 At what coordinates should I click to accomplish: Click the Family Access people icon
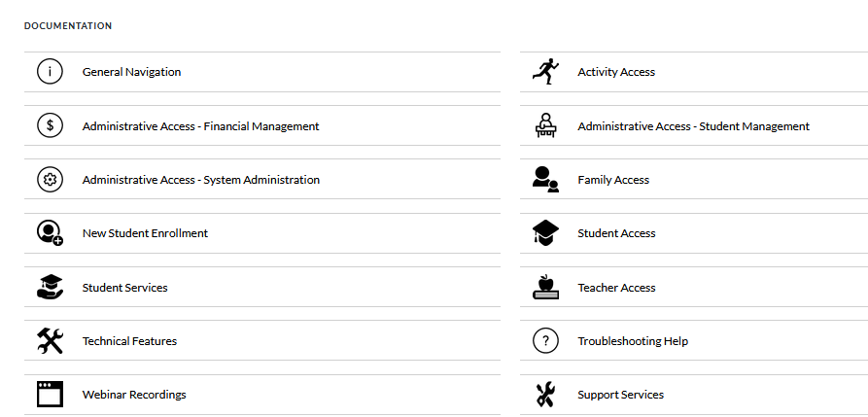[x=545, y=180]
